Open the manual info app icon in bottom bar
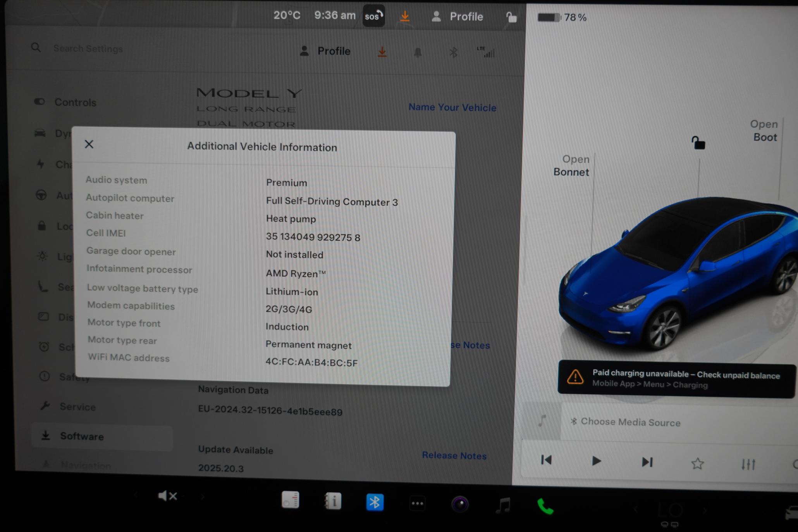798x532 pixels. [x=333, y=501]
